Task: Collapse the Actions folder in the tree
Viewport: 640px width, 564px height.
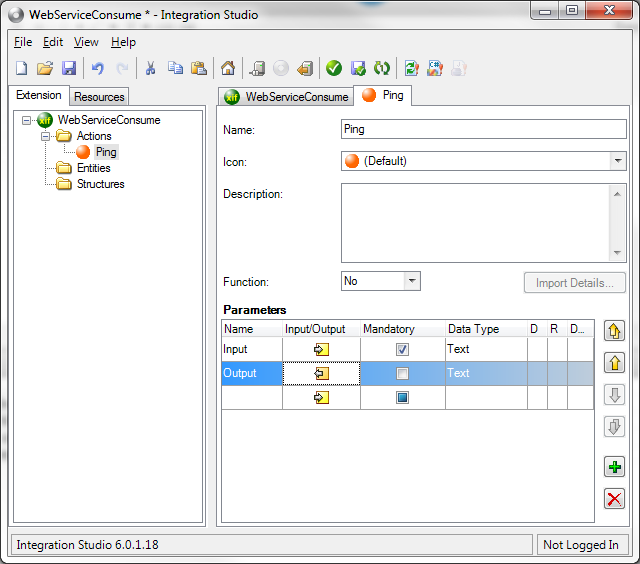Action: [x=46, y=136]
